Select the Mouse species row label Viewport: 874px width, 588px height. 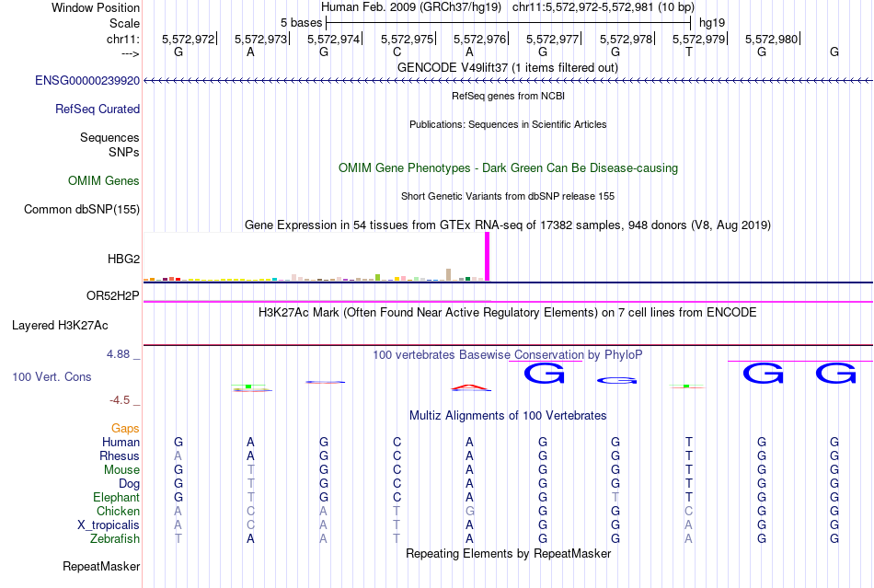(x=121, y=470)
